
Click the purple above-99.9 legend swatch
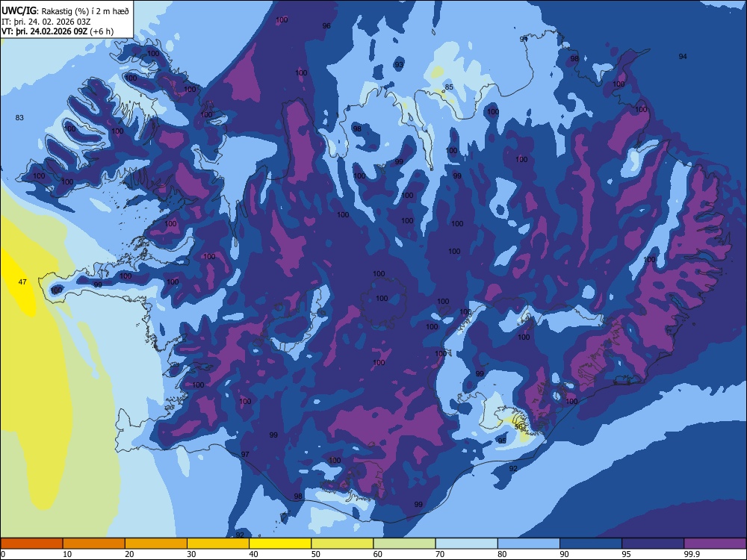point(715,544)
